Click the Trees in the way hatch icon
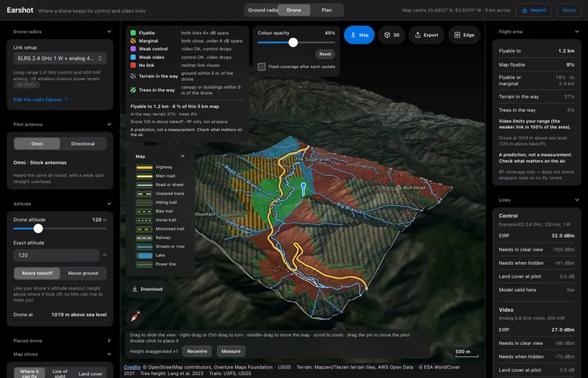The height and width of the screenshot is (378, 588). [133, 90]
